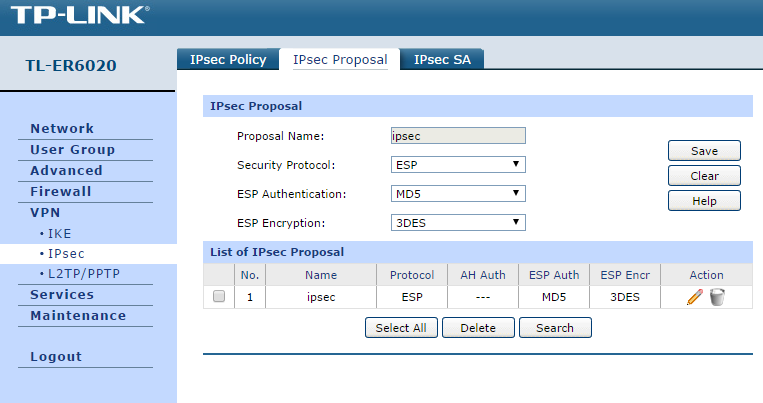
Task: Open the Security Protocol dropdown
Action: (458, 165)
